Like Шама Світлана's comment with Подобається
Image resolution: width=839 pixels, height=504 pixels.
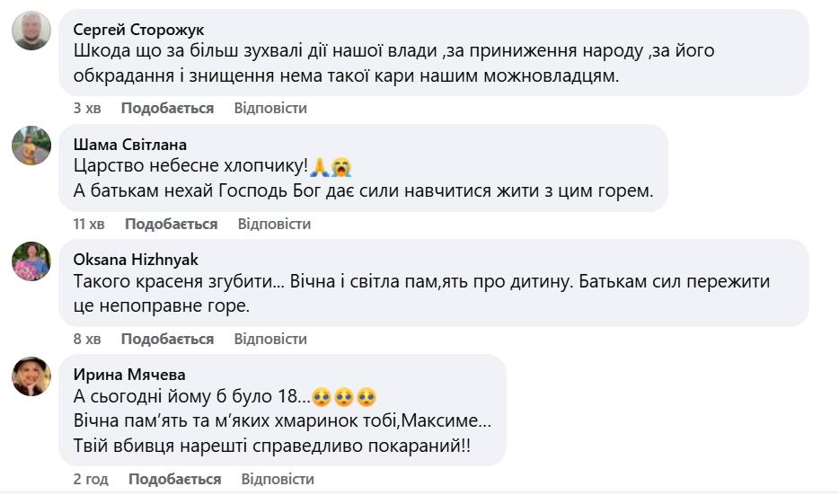point(171,224)
